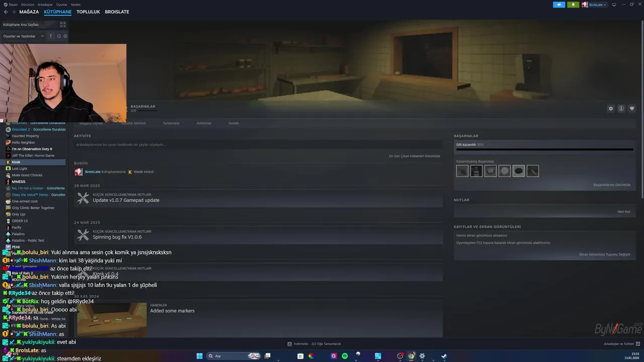Click the play ready-to-play filter icon

coord(65,36)
